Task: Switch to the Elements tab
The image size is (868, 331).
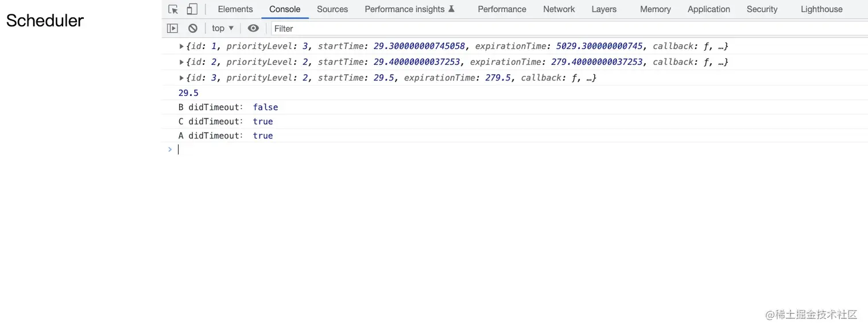Action: point(235,9)
